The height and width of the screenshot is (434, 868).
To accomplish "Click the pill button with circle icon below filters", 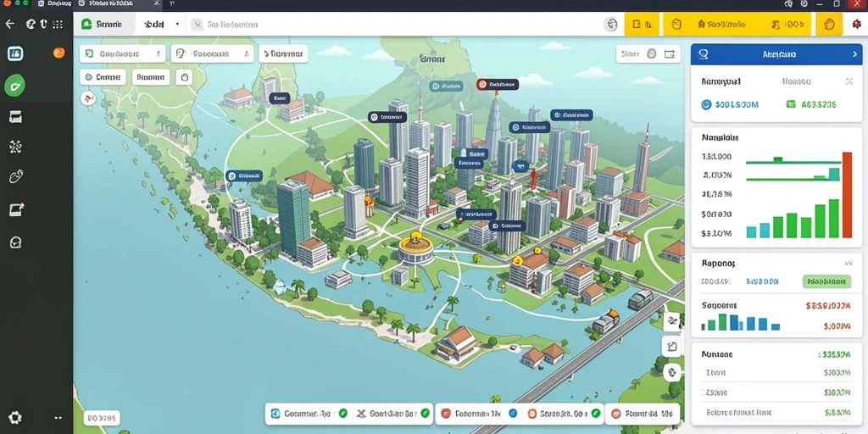I will (x=103, y=77).
